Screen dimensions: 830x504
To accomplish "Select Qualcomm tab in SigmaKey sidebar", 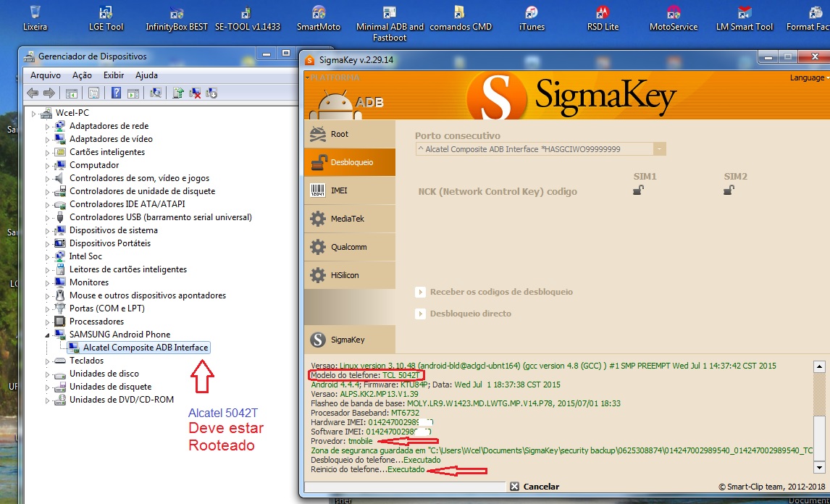I will point(349,247).
